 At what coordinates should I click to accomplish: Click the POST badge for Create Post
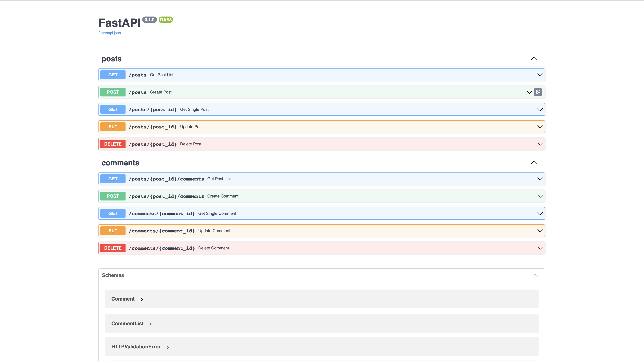113,92
